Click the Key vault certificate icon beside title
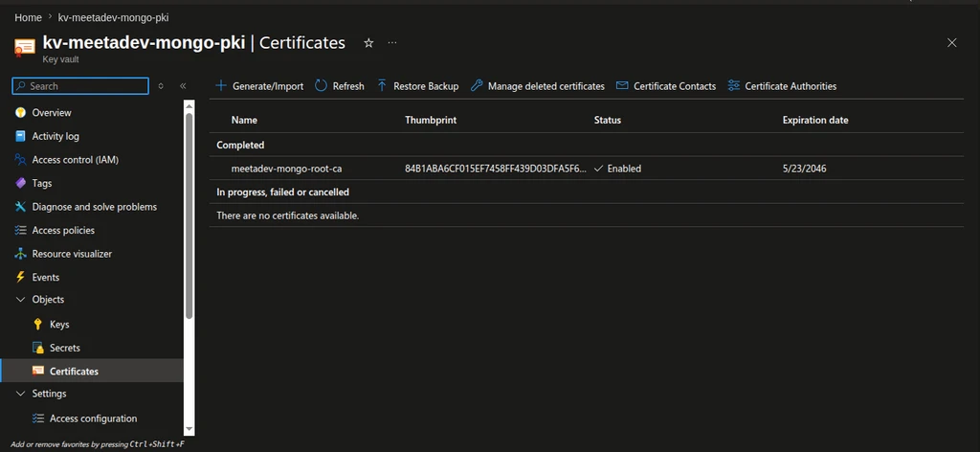The width and height of the screenshot is (980, 452). 24,48
